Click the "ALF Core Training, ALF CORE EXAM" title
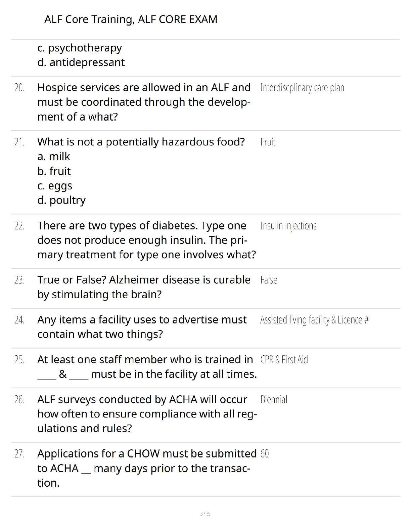 tap(131, 19)
